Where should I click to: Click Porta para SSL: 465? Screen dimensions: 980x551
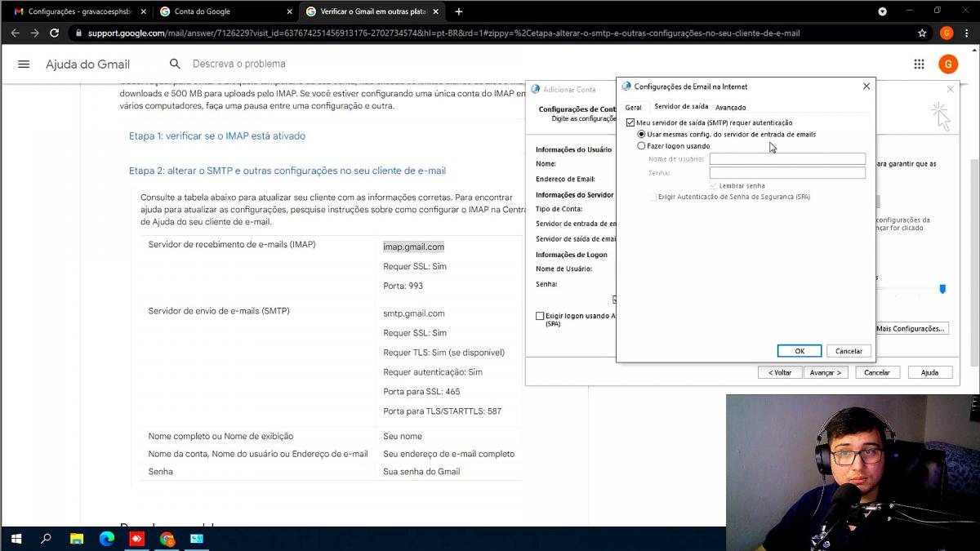[x=421, y=392]
